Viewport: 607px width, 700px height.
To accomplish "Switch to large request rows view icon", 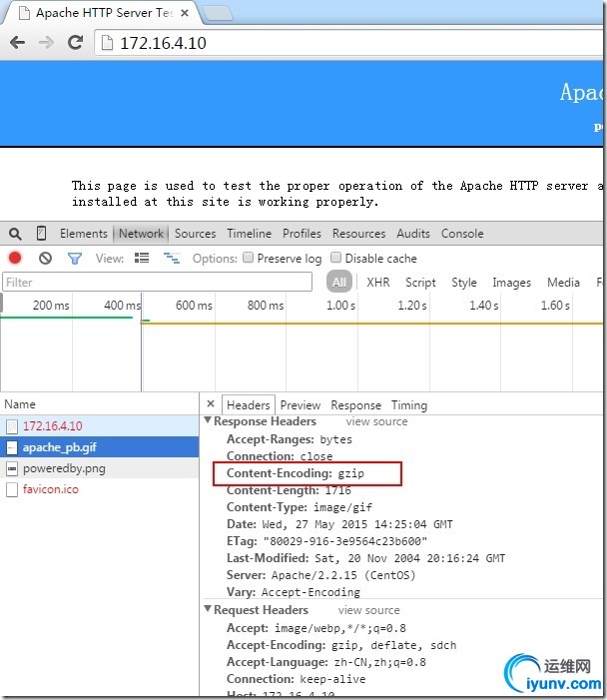I will [142, 258].
